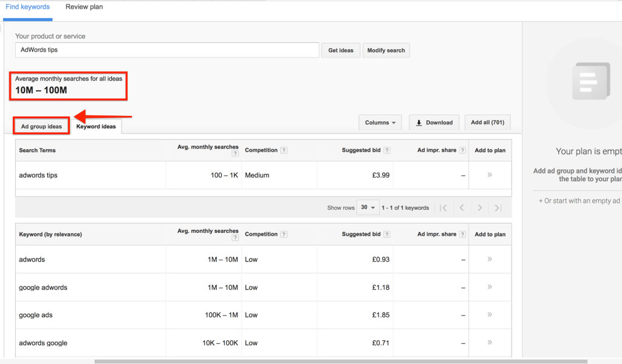Click the '10K – 100K' monthly searches value
Screen dimensions: 622x364
tap(220, 343)
